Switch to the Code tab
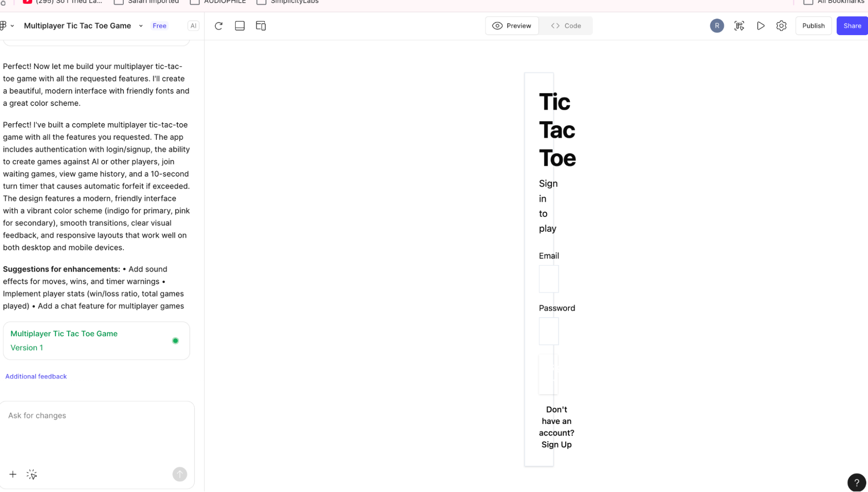Image resolution: width=868 pixels, height=492 pixels. 566,26
